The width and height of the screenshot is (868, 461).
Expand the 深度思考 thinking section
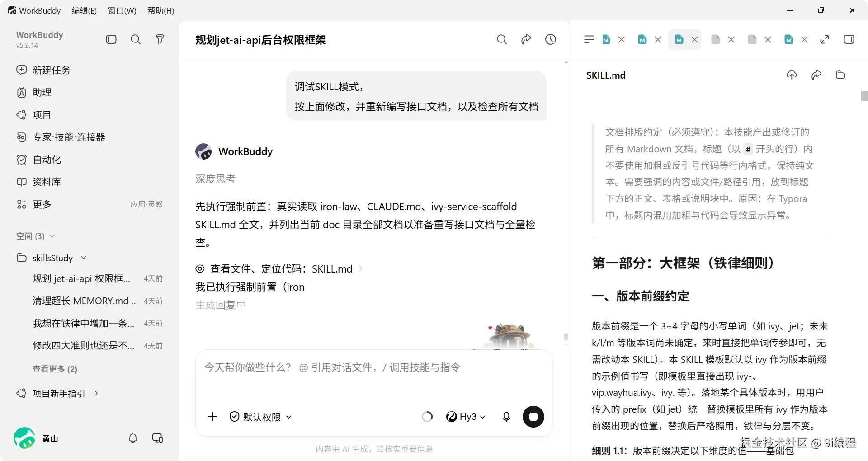[x=215, y=179]
